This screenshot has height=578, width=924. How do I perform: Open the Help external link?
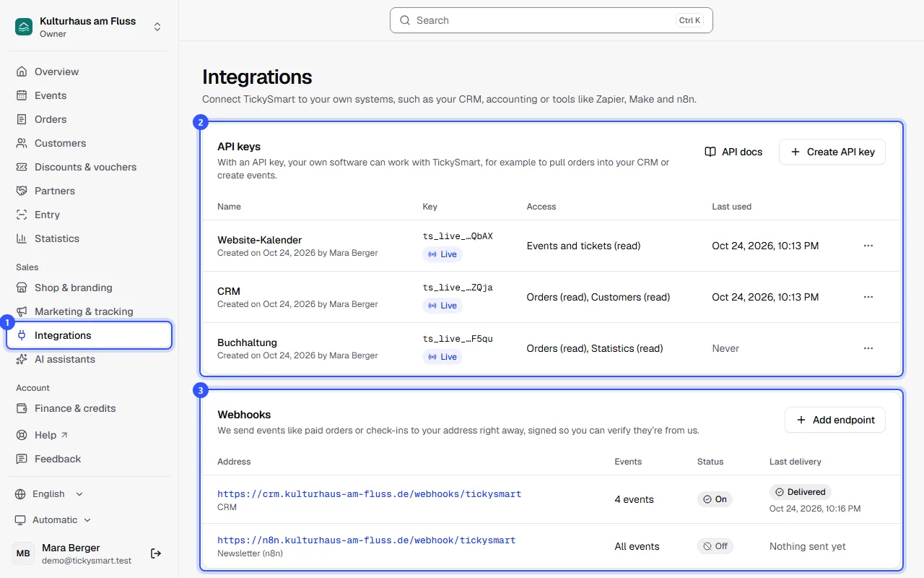[x=90, y=435]
